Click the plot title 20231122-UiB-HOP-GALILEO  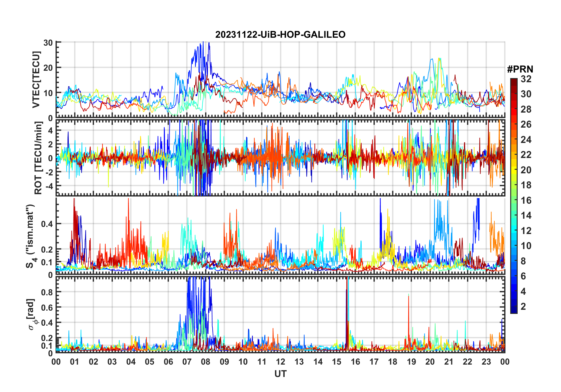(280, 35)
